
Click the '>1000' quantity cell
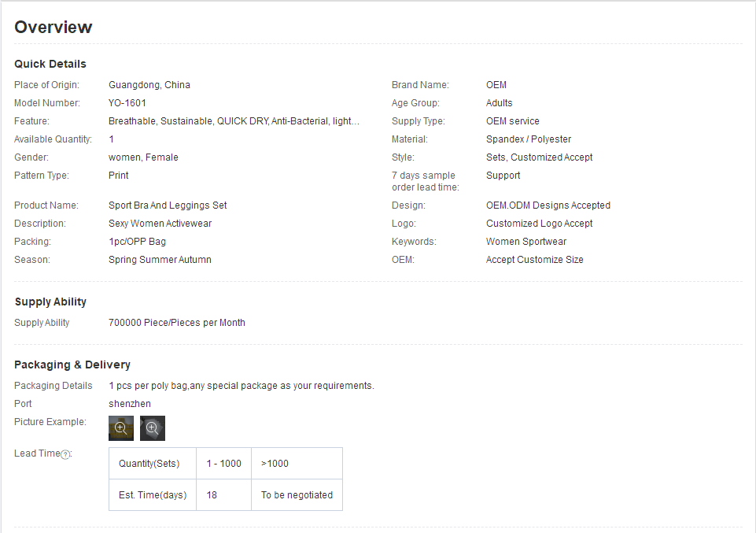coord(297,464)
